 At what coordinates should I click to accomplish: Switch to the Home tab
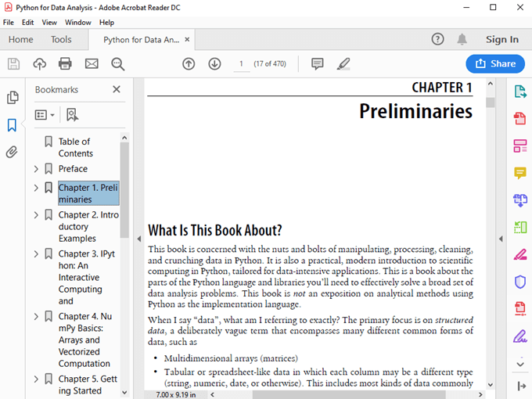pyautogui.click(x=20, y=39)
